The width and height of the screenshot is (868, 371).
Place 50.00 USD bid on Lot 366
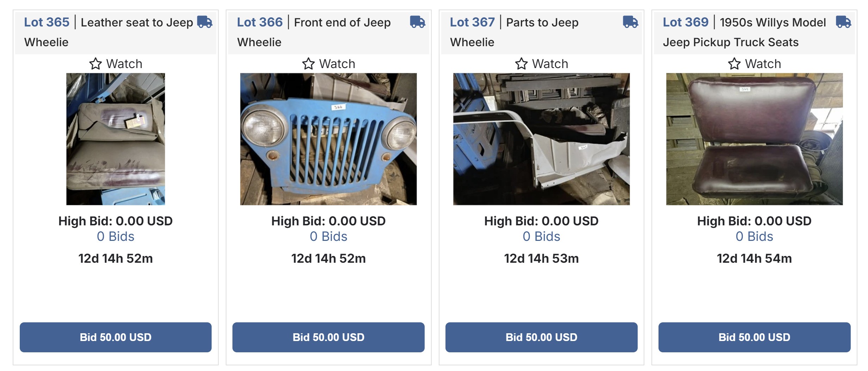[328, 337]
